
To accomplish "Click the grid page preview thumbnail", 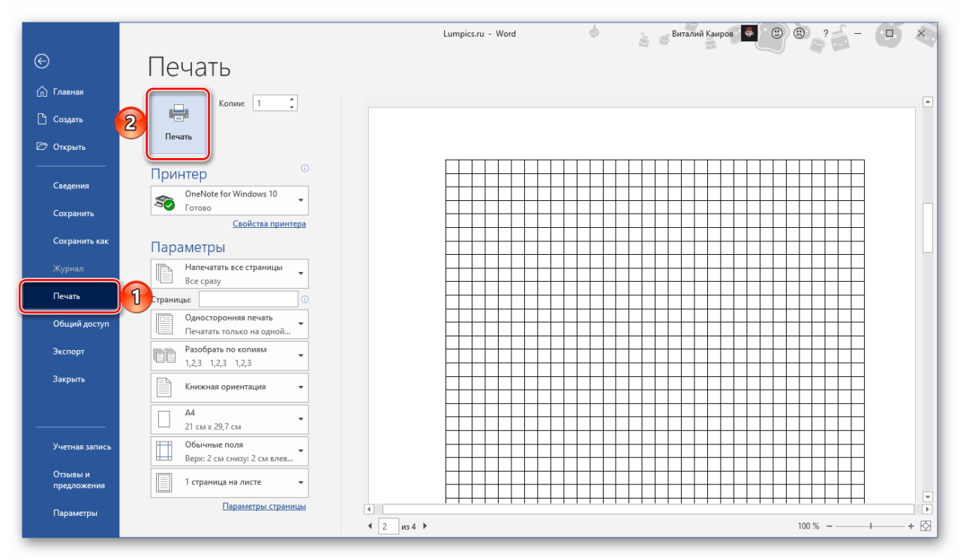I will pyautogui.click(x=642, y=305).
